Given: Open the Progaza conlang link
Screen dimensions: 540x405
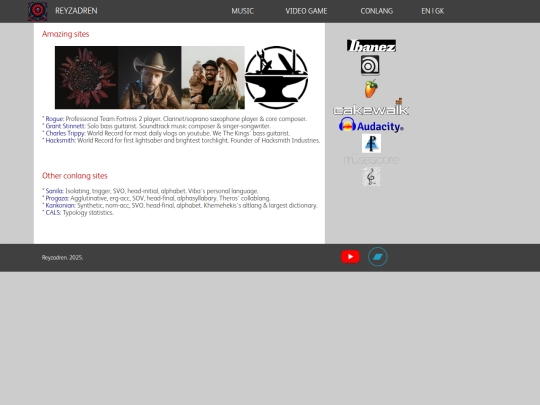Looking at the screenshot, I should tap(57, 198).
